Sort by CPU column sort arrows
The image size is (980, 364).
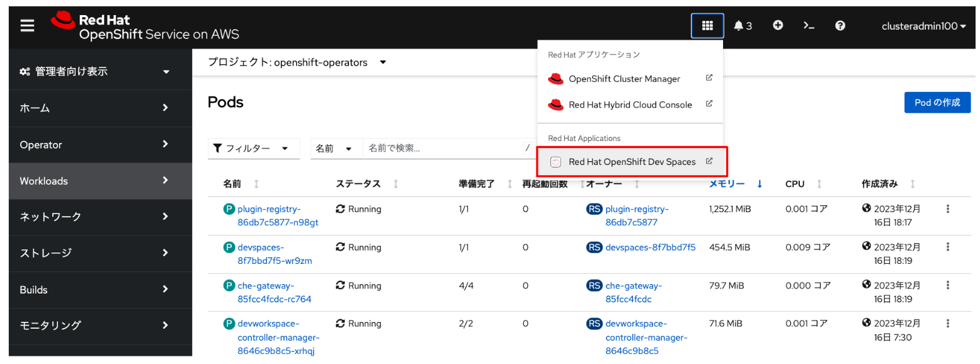click(x=819, y=184)
